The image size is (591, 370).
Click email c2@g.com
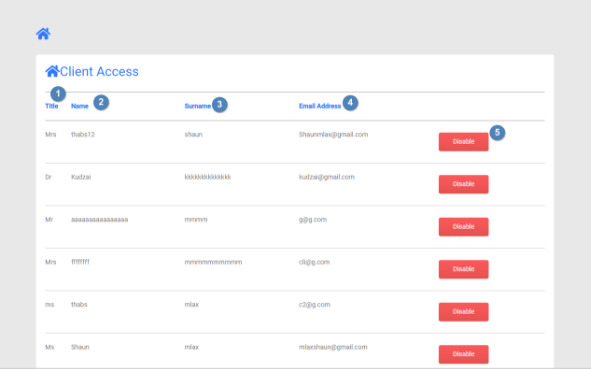point(315,304)
